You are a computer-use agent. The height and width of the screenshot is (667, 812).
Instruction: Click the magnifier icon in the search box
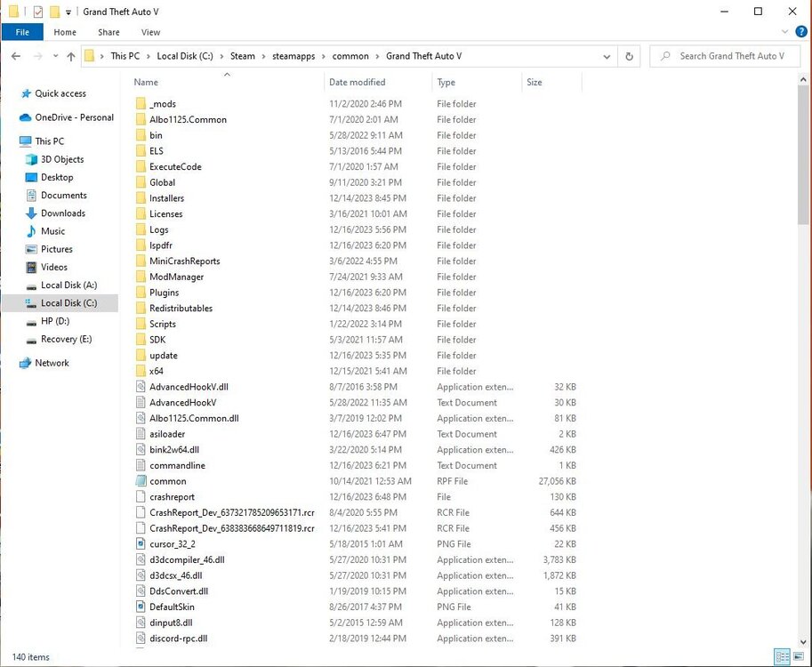(667, 55)
